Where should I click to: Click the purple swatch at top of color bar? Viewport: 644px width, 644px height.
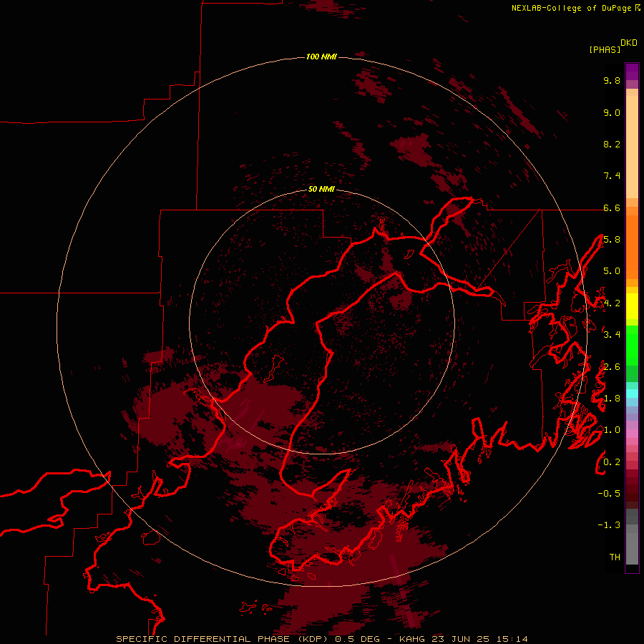[x=632, y=72]
